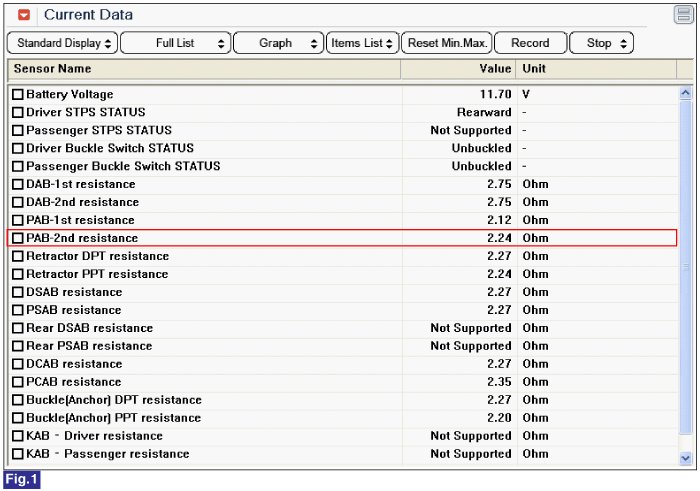Click the scrollbar down arrow
Viewport: 700px width, 491px height.
(685, 457)
